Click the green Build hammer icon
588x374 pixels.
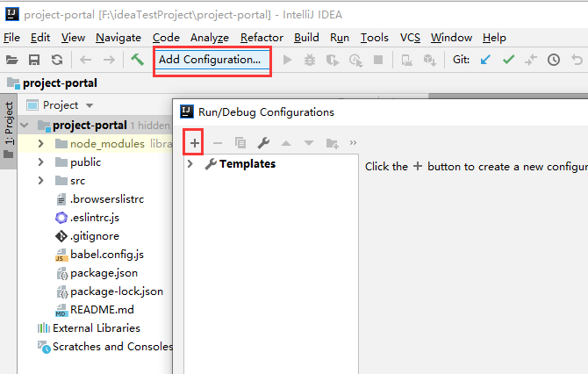[x=137, y=60]
